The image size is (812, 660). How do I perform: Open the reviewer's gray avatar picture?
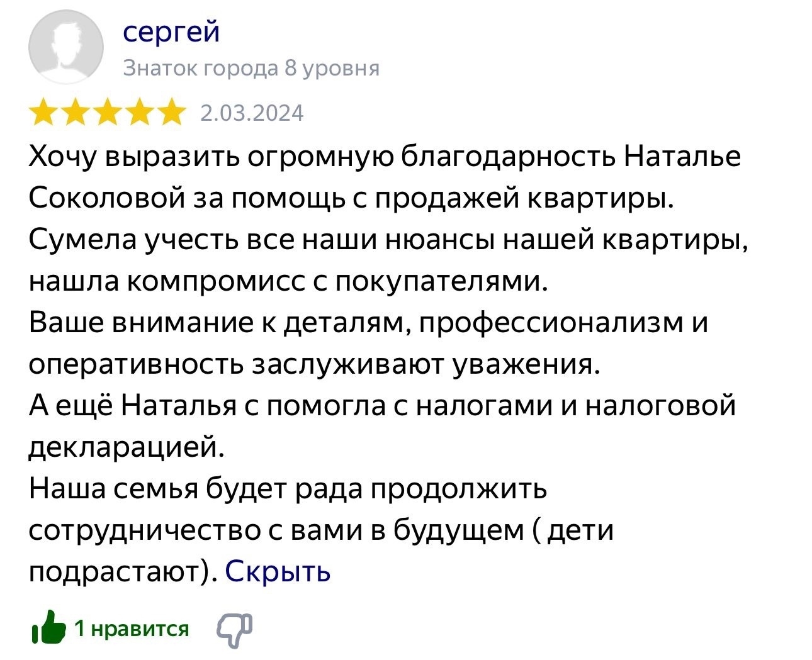(66, 47)
